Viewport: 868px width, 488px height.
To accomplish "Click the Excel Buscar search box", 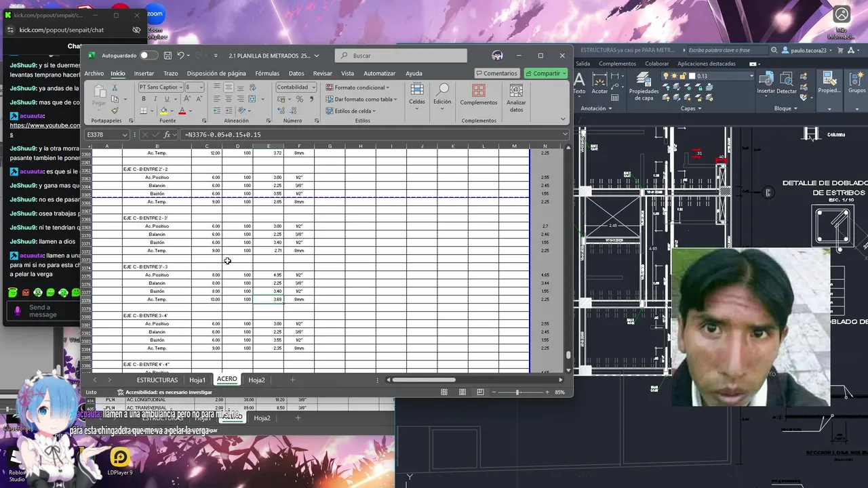I will [401, 56].
